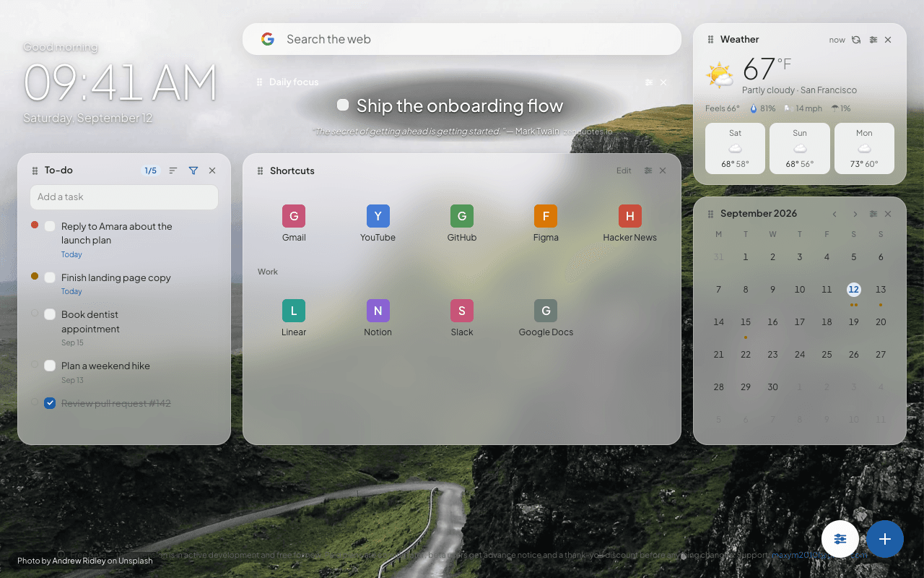Open the Google Docs shortcut
The image size is (924, 578).
click(x=546, y=318)
